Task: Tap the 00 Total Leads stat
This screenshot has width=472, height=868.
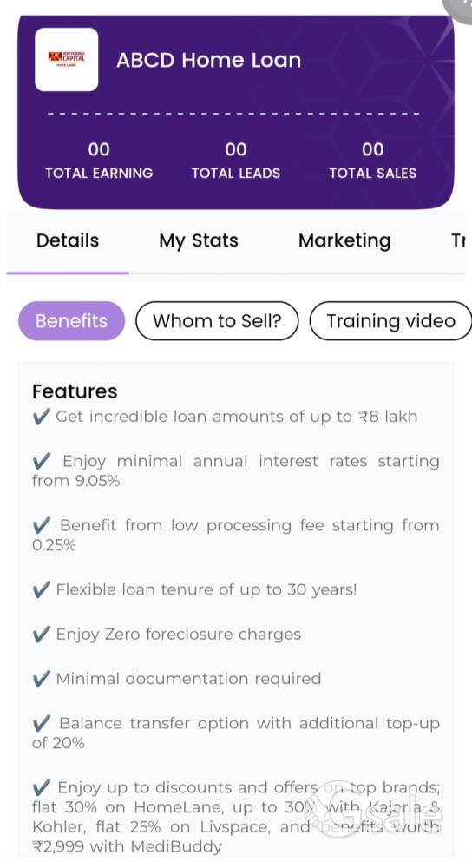Action: point(236,161)
